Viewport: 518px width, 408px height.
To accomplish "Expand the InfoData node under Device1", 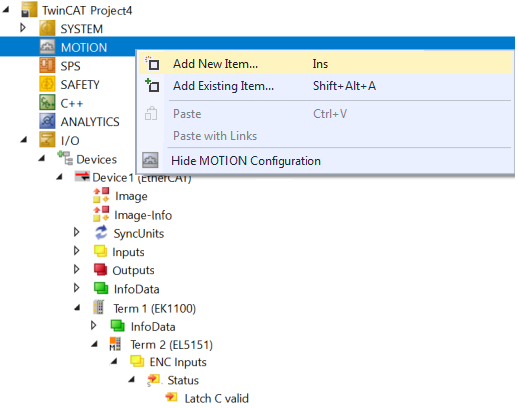I will [x=76, y=287].
